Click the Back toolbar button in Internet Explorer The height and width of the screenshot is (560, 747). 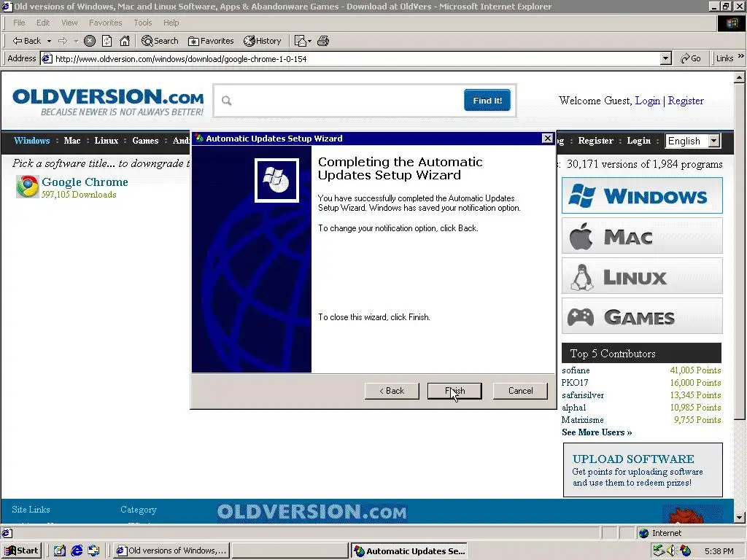click(x=27, y=41)
